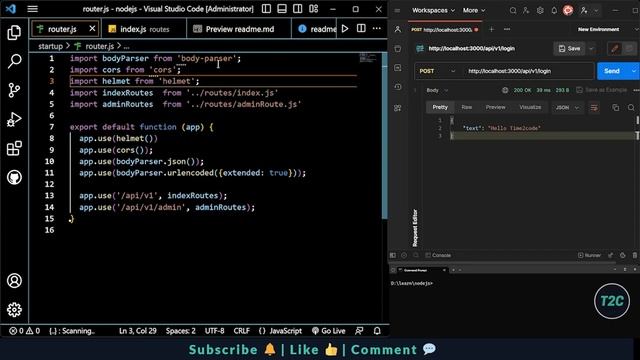Switch the response view to Preview
Viewport: 640px width, 360px height.
tap(495, 107)
